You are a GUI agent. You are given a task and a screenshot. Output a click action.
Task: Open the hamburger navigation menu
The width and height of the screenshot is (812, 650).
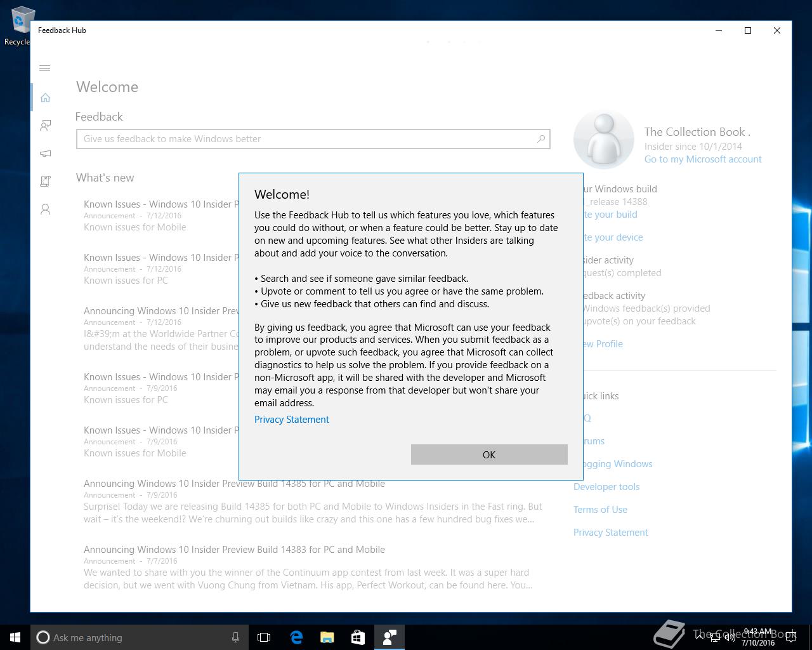coord(45,69)
